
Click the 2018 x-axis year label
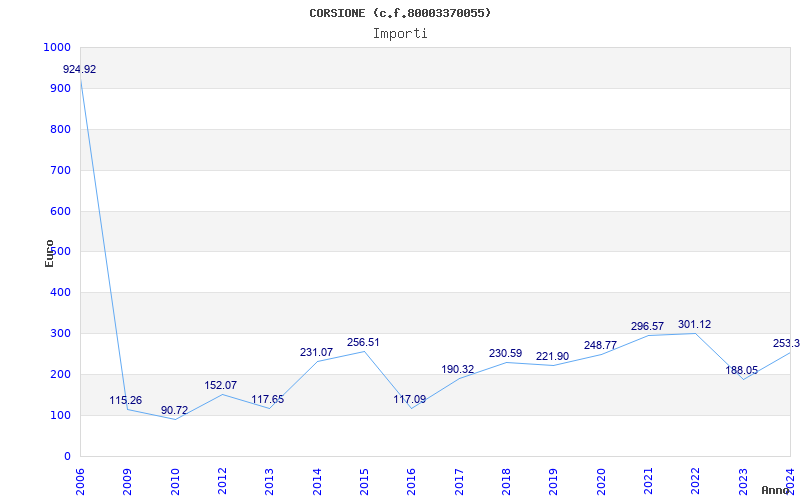(x=506, y=482)
